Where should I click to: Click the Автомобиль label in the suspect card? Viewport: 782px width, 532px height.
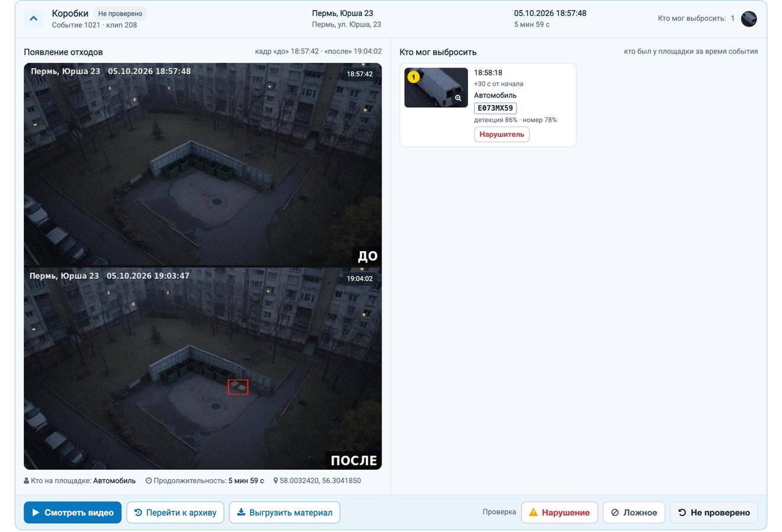click(495, 95)
